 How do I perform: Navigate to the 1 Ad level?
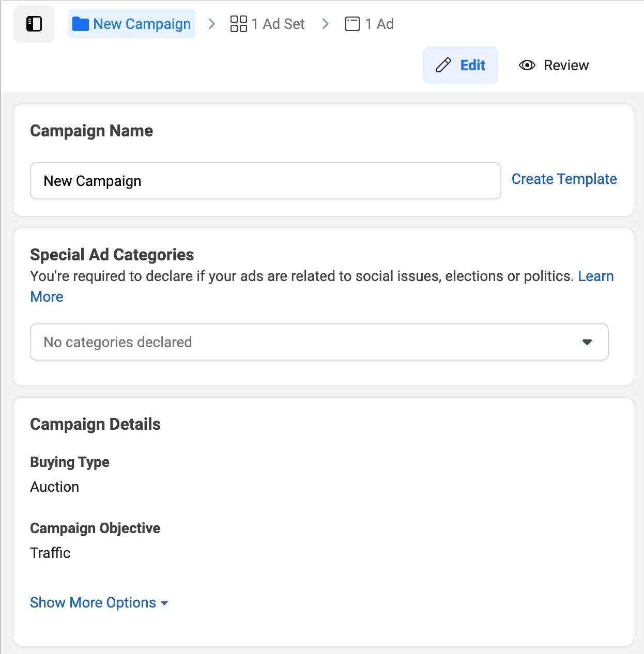click(379, 24)
